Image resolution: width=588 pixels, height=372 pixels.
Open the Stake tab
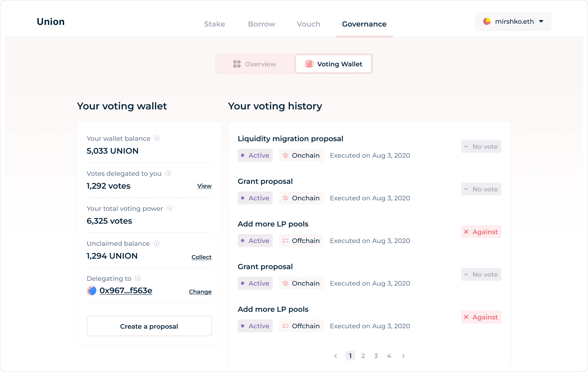point(214,24)
